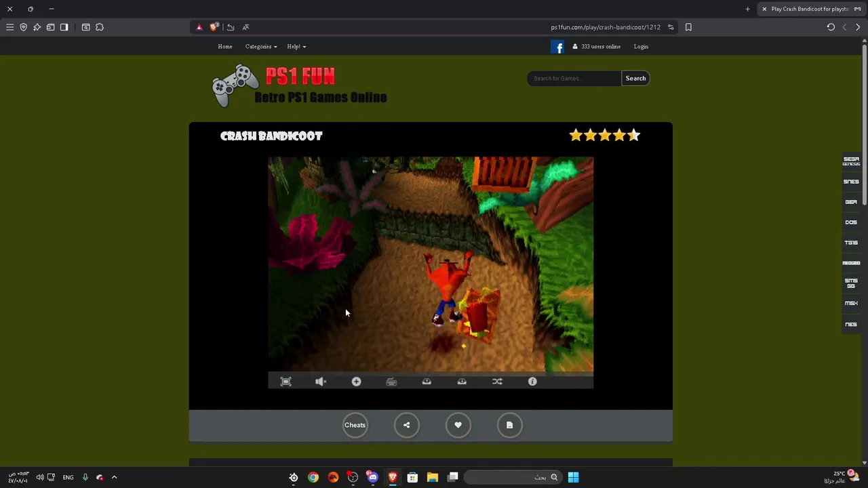Viewport: 868px width, 488px height.
Task: Click the sparkle AI icon in browser toolbar
Action: tap(37, 27)
